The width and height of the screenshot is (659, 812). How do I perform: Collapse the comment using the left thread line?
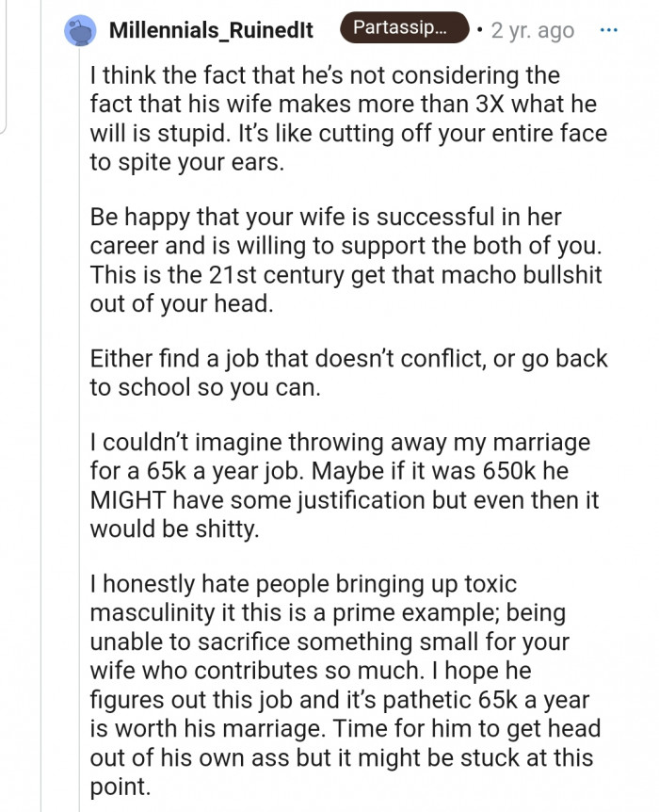(78, 424)
